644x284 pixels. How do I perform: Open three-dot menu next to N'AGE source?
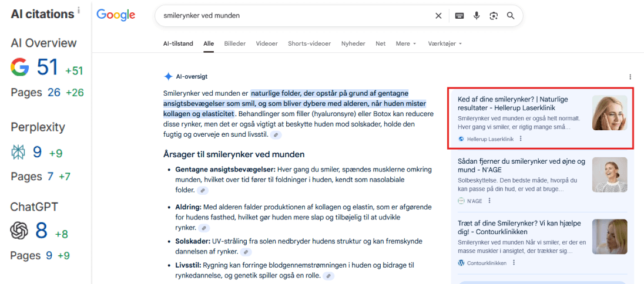(x=489, y=201)
